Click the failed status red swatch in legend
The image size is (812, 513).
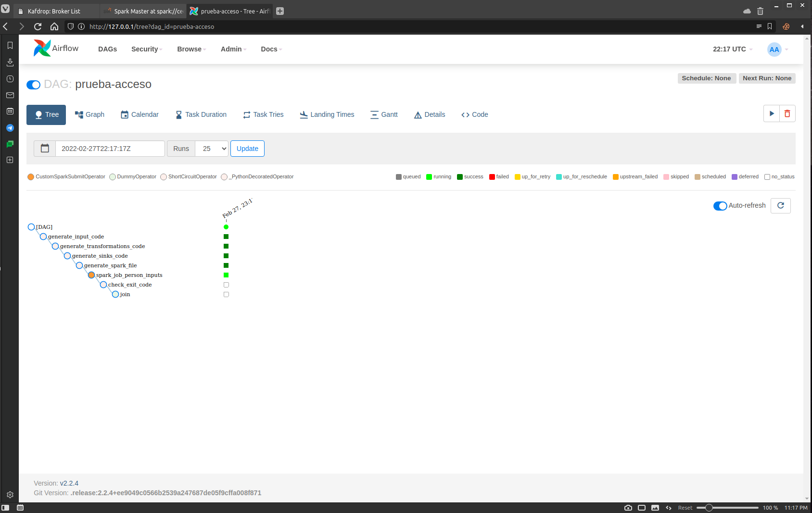pos(492,177)
